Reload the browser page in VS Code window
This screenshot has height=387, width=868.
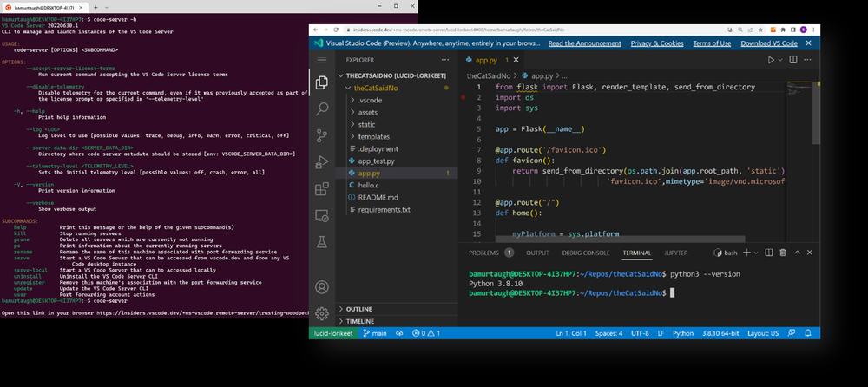point(335,30)
